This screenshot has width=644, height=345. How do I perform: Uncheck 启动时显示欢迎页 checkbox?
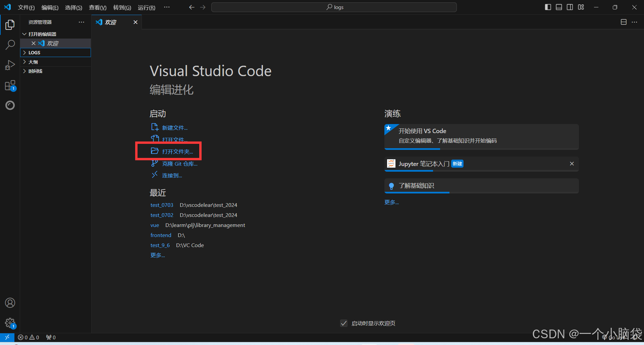[x=344, y=323]
